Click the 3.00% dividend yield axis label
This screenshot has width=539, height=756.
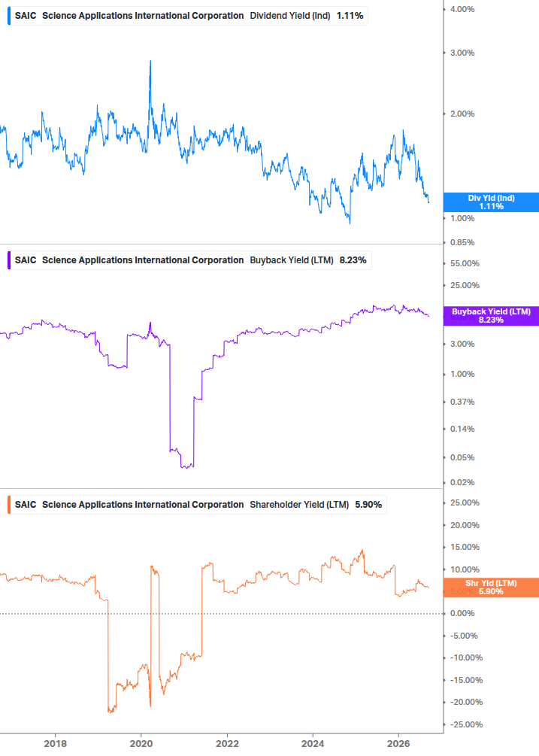coord(462,53)
